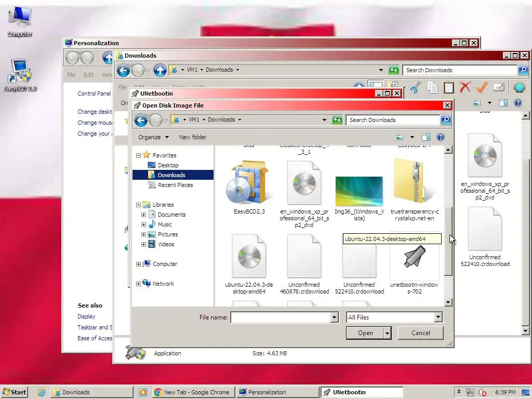Click orange checkmark Properties icon in Downloads toolbar
532x399 pixels.
coord(482,87)
